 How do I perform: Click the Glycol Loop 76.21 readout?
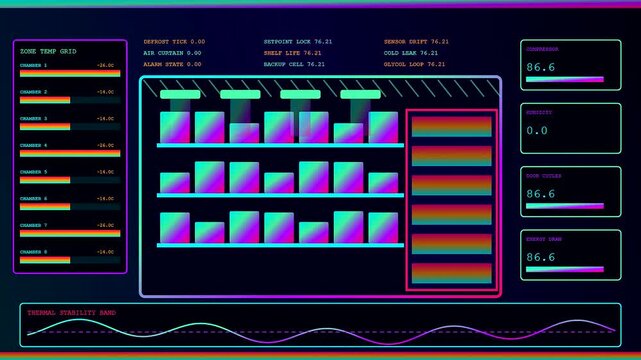415,65
